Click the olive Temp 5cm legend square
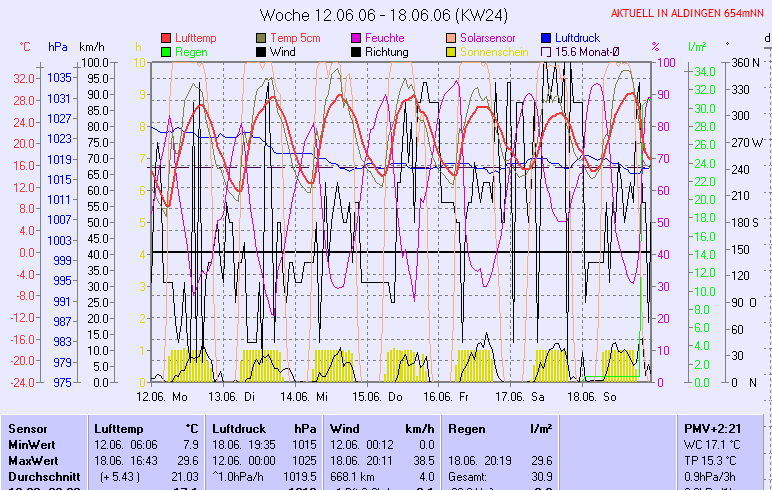The height and width of the screenshot is (490, 772). [262, 38]
